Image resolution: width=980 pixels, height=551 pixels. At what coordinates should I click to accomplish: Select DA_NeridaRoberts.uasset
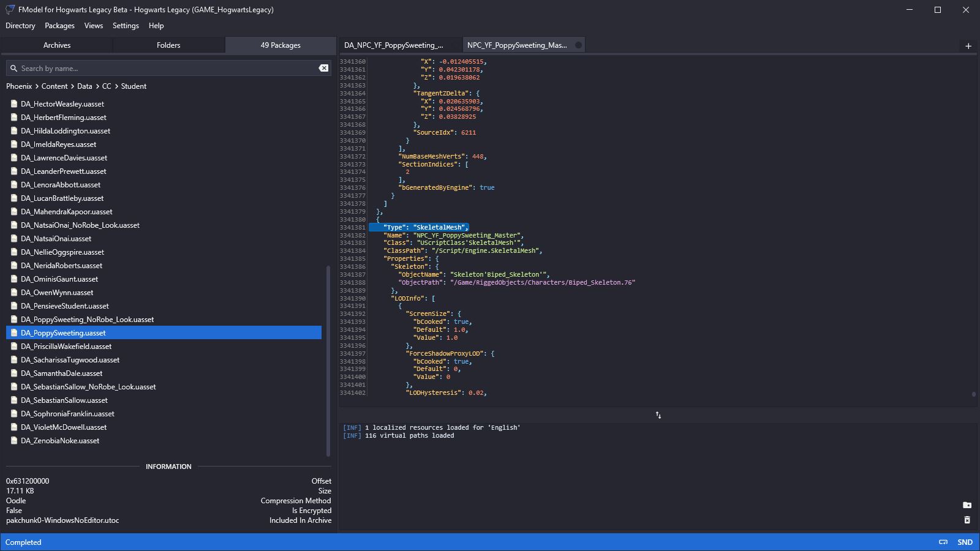tap(164, 266)
